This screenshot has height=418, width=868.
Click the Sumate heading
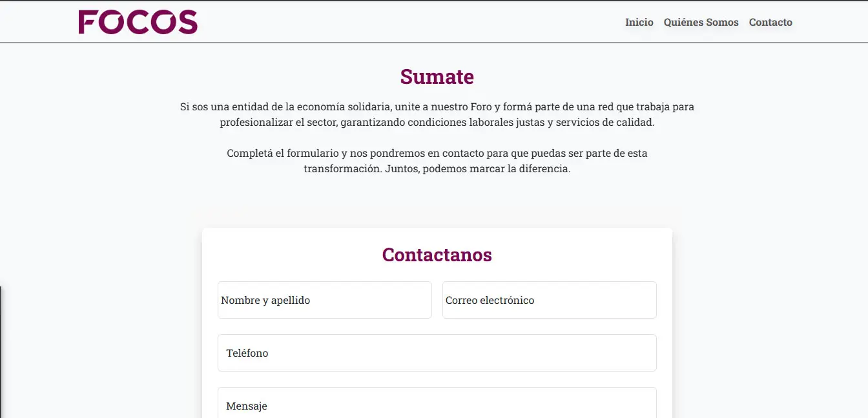437,77
